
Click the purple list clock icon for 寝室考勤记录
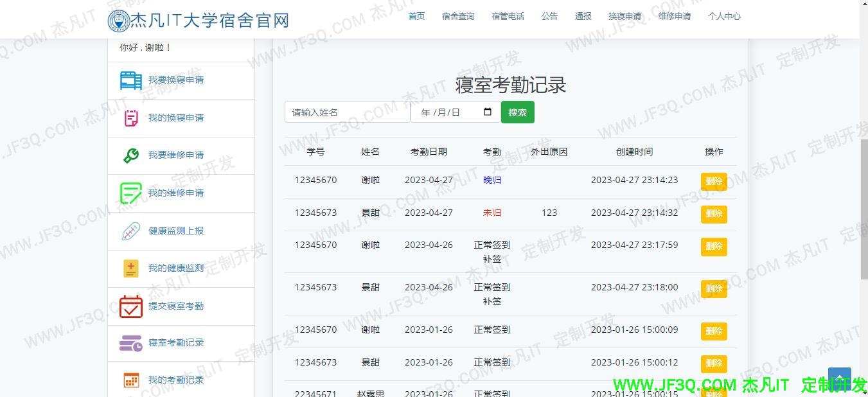(x=131, y=343)
